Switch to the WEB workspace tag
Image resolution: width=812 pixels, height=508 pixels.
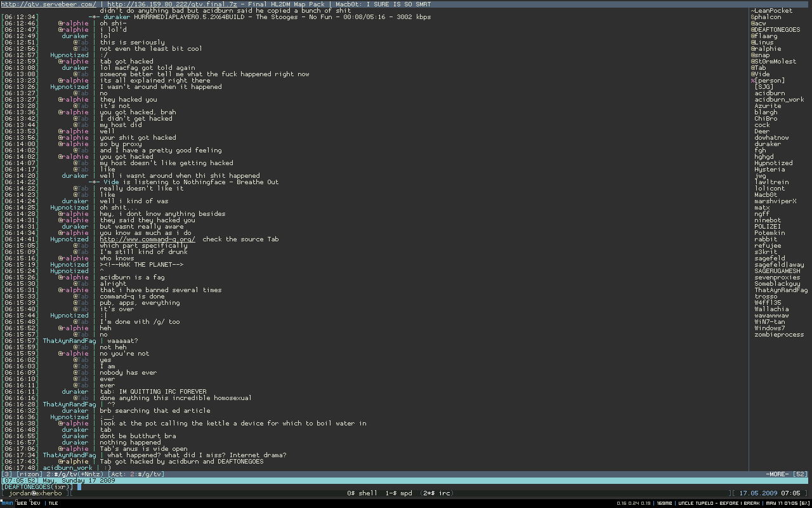[22, 503]
